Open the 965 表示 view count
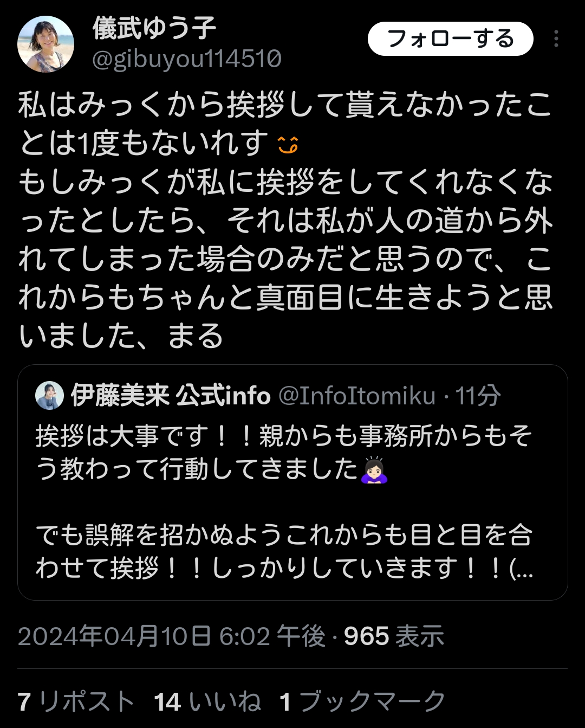Image resolution: width=585 pixels, height=728 pixels. coord(394,636)
